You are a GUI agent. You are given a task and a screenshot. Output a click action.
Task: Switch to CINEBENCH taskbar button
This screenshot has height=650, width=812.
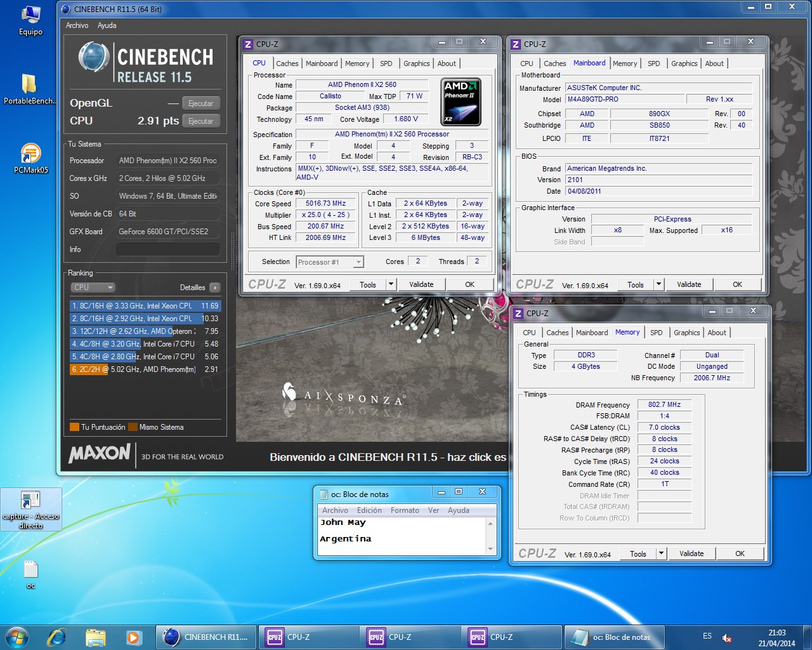(207, 637)
